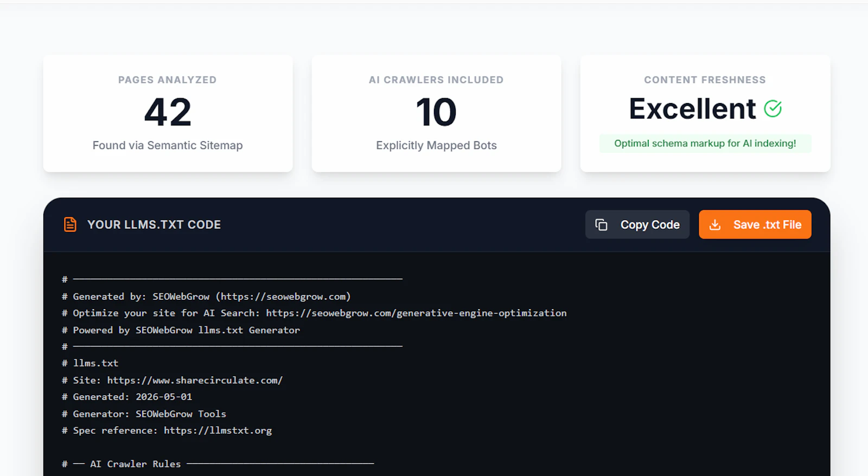Click the 'Generated: 2026-05-01' line

127,397
